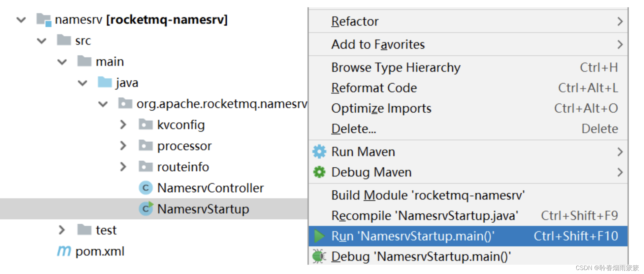Viewport: 644px width, 274px height.
Task: Collapse the src folder node
Action: pos(42,41)
